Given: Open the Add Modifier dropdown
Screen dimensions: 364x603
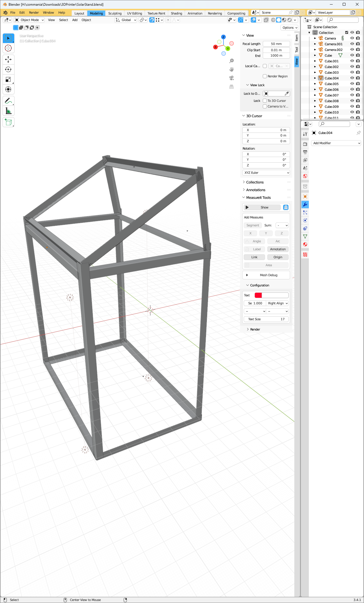Looking at the screenshot, I should 336,143.
